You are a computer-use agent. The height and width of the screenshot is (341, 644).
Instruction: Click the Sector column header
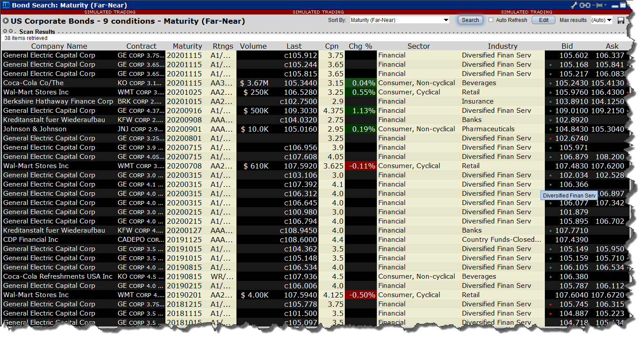pyautogui.click(x=419, y=46)
